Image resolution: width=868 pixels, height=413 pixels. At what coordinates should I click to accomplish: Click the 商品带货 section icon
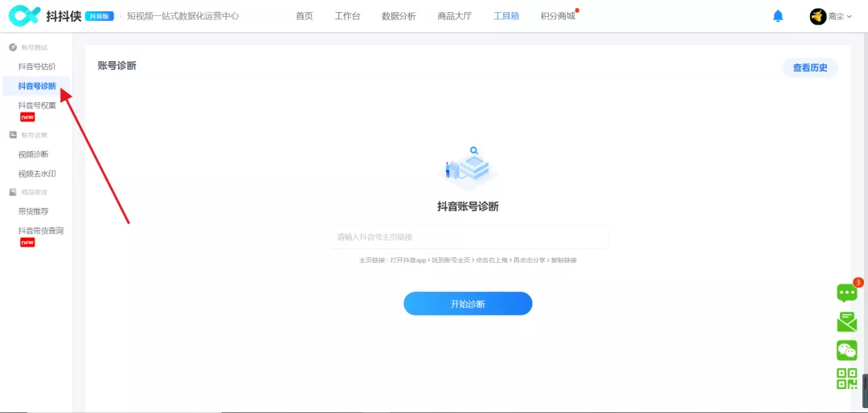(13, 192)
